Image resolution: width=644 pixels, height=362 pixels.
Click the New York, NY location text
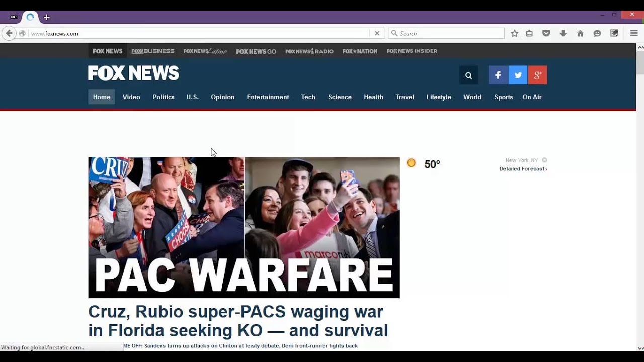click(522, 160)
